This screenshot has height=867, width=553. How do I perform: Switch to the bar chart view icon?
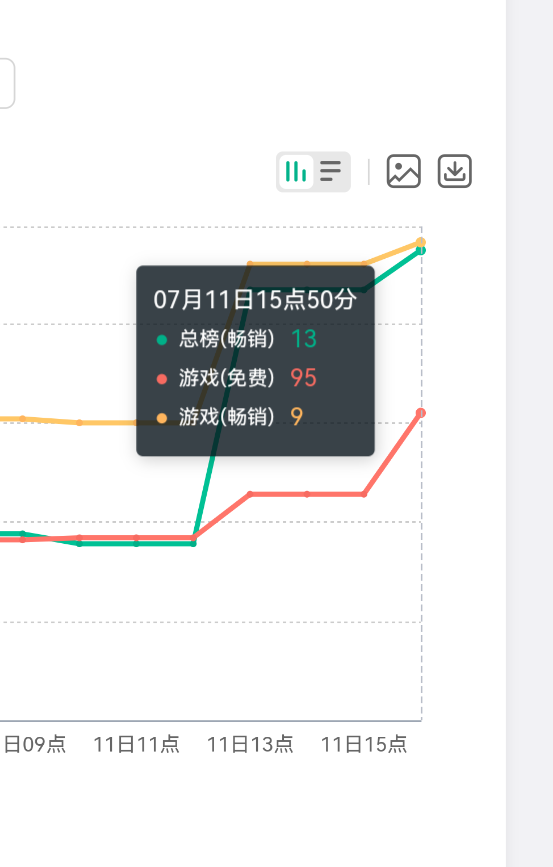[296, 171]
